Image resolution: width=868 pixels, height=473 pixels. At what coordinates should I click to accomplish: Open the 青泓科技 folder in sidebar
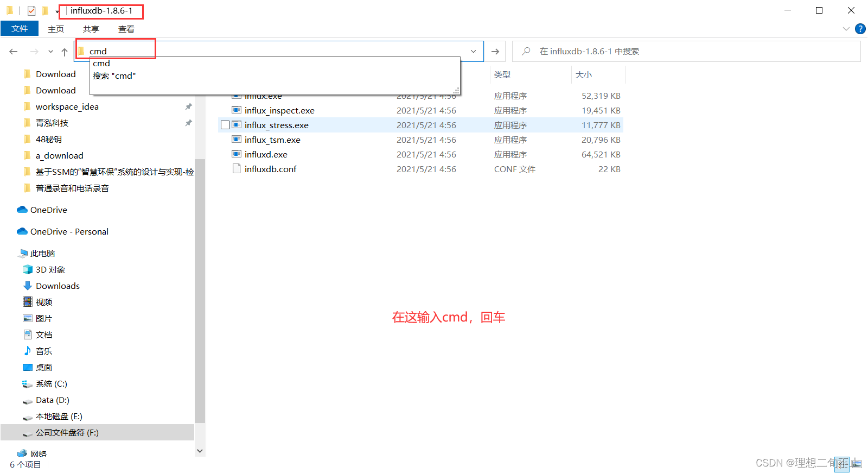tap(52, 123)
